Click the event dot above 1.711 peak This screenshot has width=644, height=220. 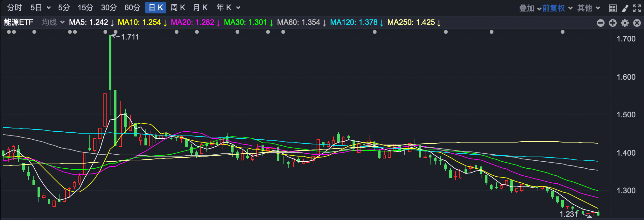coord(115,32)
